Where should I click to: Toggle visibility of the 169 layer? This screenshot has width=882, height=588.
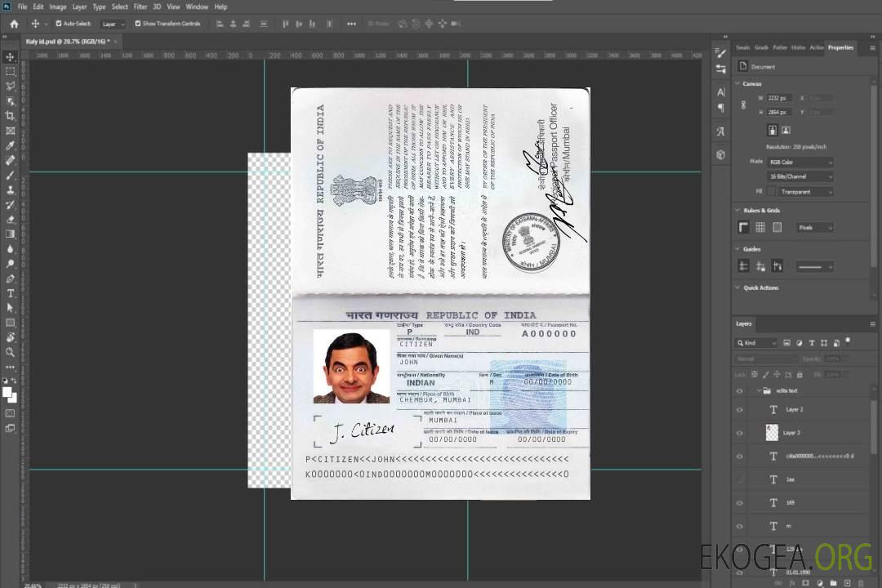point(740,503)
